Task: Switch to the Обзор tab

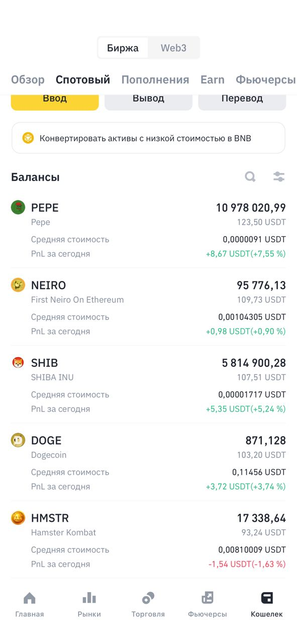Action: pyautogui.click(x=28, y=79)
